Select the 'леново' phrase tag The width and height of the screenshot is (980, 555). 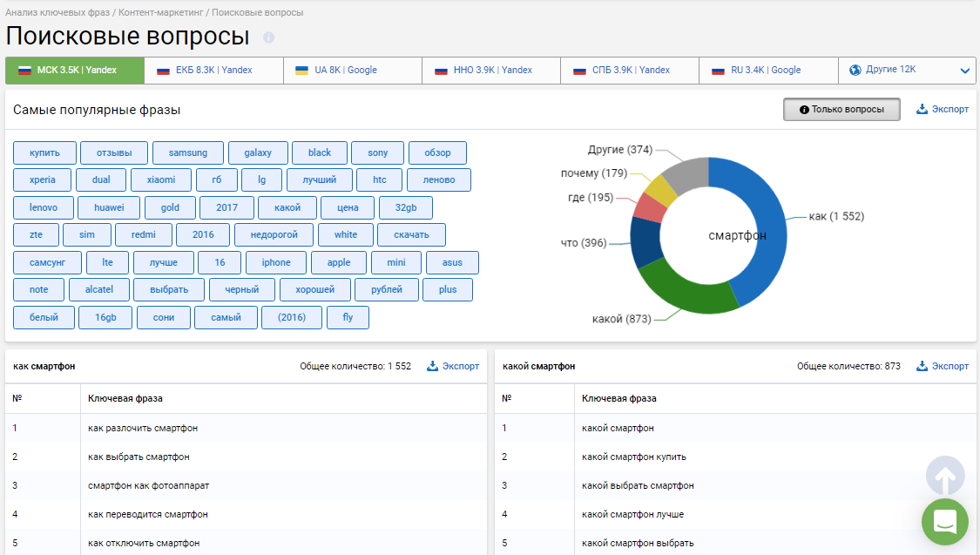439,180
